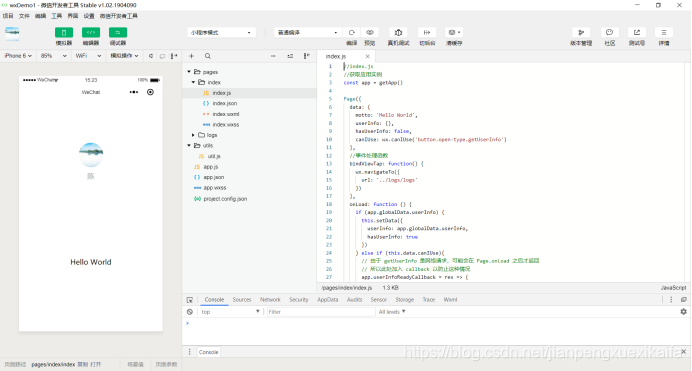Open the console top context dropdown
This screenshot has height=371, width=692.
[230, 312]
